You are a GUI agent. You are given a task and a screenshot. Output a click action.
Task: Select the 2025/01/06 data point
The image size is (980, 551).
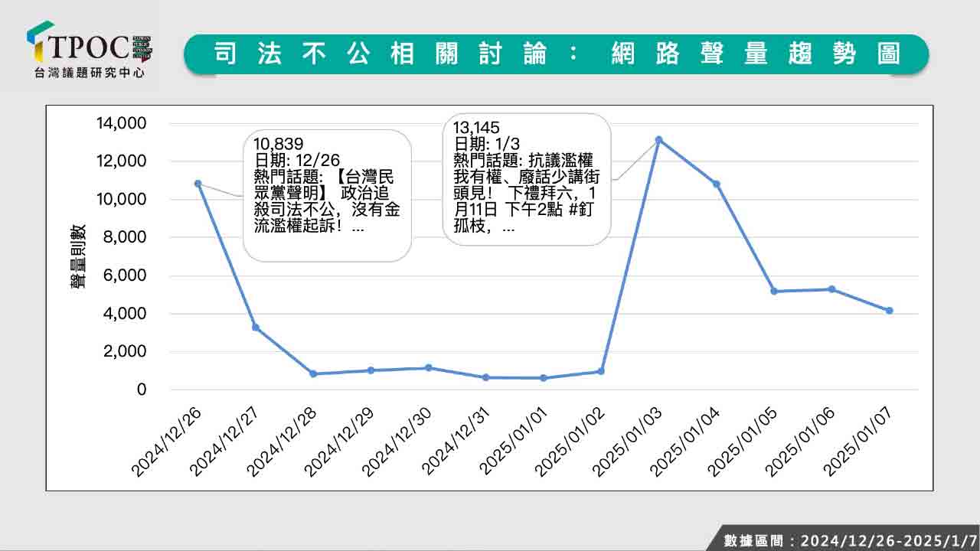tap(831, 289)
